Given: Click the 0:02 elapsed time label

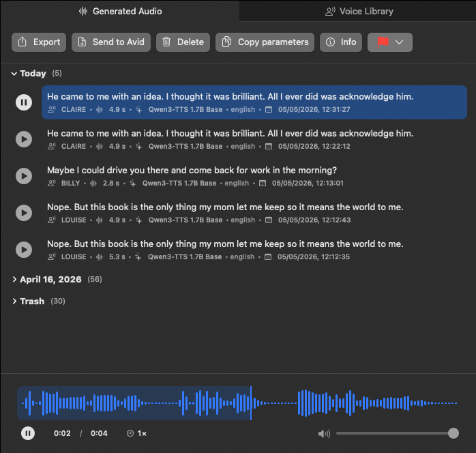Looking at the screenshot, I should coord(62,433).
